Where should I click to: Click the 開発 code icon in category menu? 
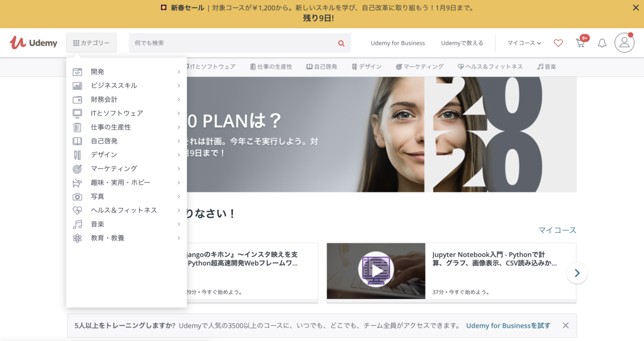click(77, 72)
